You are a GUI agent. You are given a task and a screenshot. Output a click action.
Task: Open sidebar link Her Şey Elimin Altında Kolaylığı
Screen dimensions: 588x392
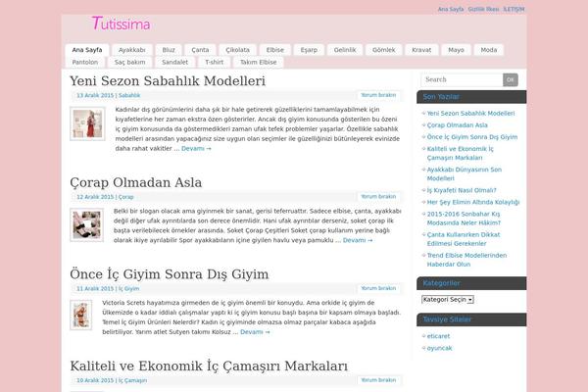473,202
